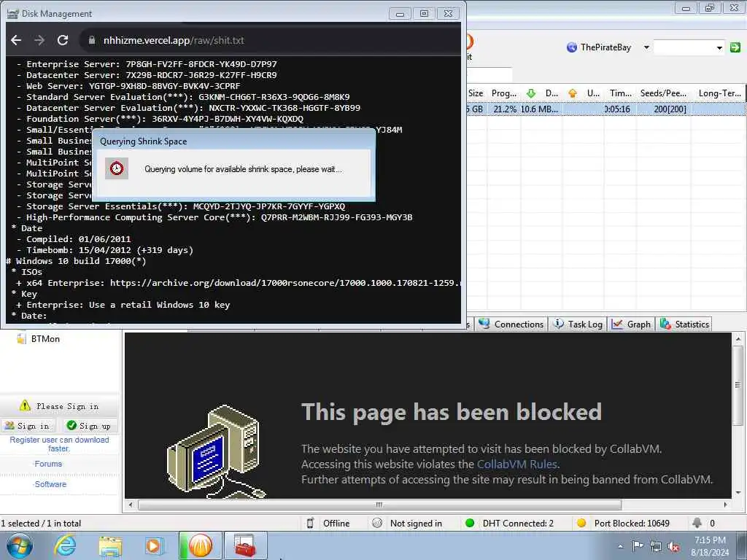Open Windows Explorer folder on taskbar

[x=111, y=545]
